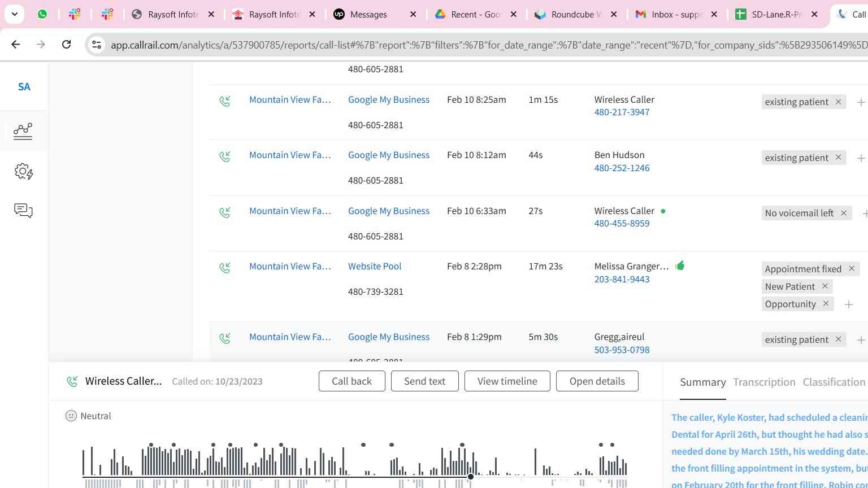The height and width of the screenshot is (488, 868).
Task: Add a tag to the Feb 10 8:25am call
Action: click(x=861, y=102)
